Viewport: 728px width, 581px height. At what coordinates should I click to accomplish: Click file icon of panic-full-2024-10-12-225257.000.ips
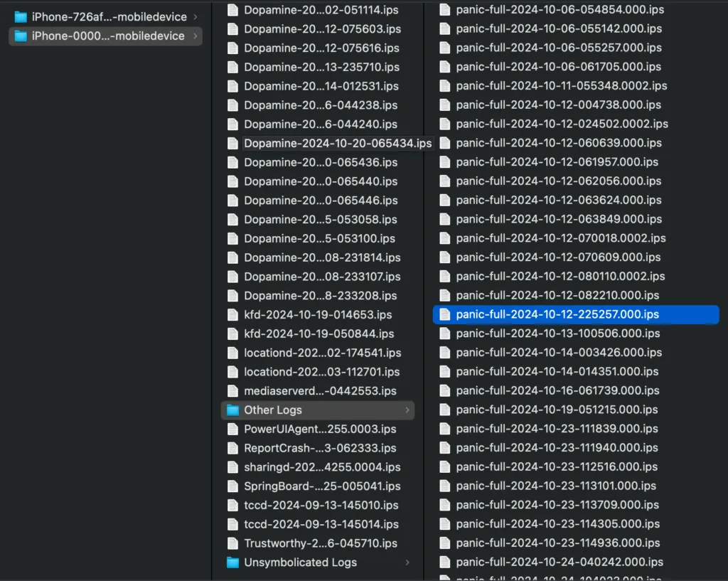pyautogui.click(x=445, y=314)
